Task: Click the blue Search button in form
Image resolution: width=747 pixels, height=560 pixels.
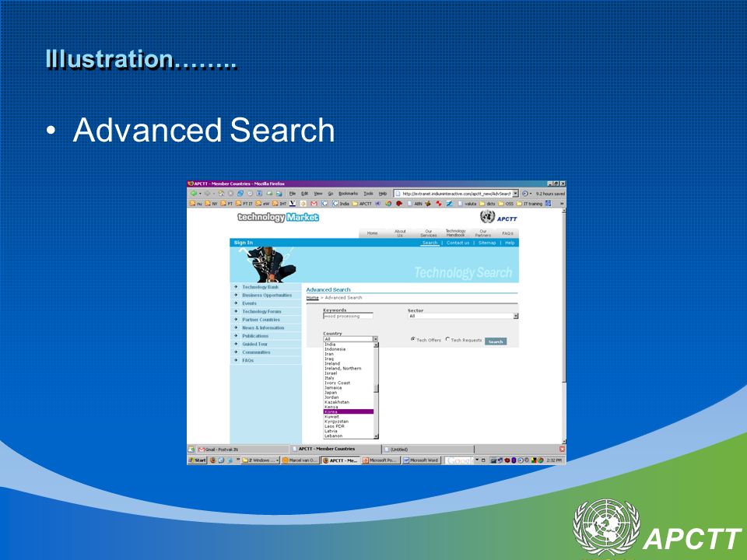Action: (x=496, y=341)
